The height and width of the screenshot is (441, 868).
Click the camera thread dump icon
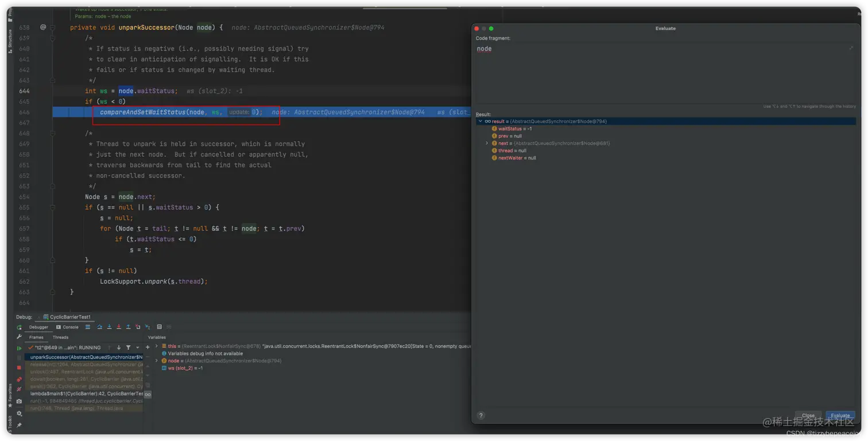[x=19, y=401]
